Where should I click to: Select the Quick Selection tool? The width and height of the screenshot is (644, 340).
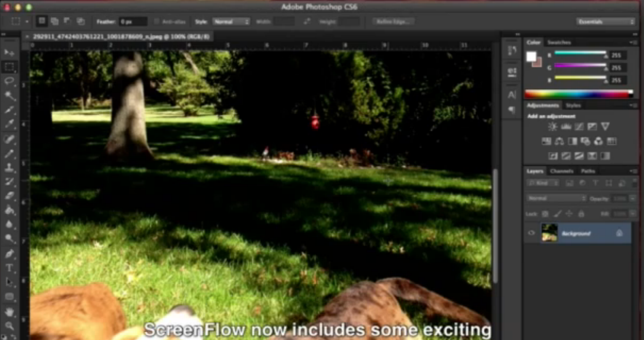pos(9,95)
